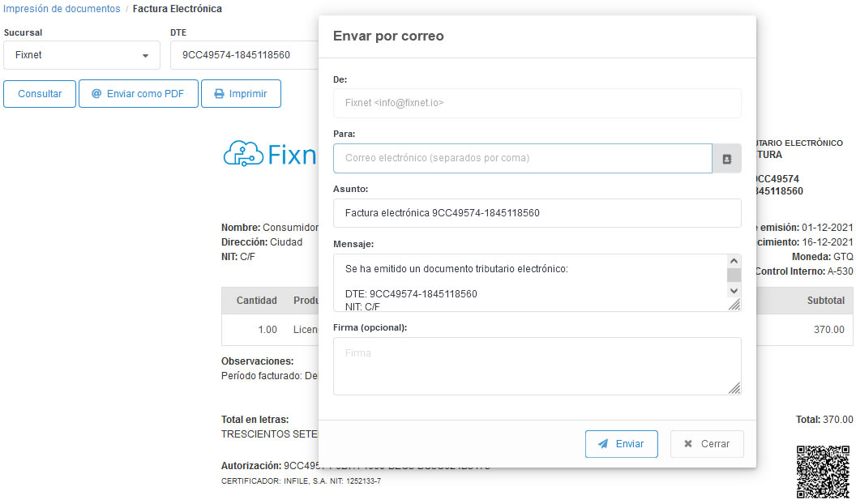
Task: Click the Asunto subject field
Action: [x=537, y=214]
